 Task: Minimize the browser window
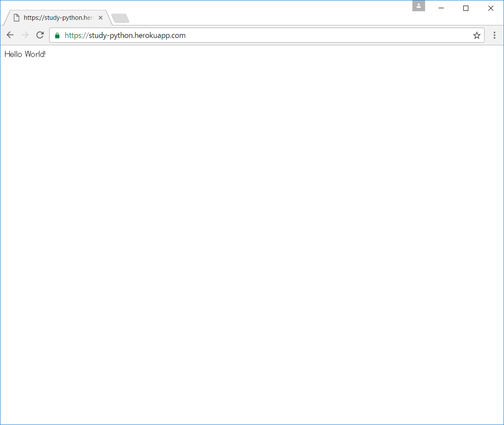(441, 8)
